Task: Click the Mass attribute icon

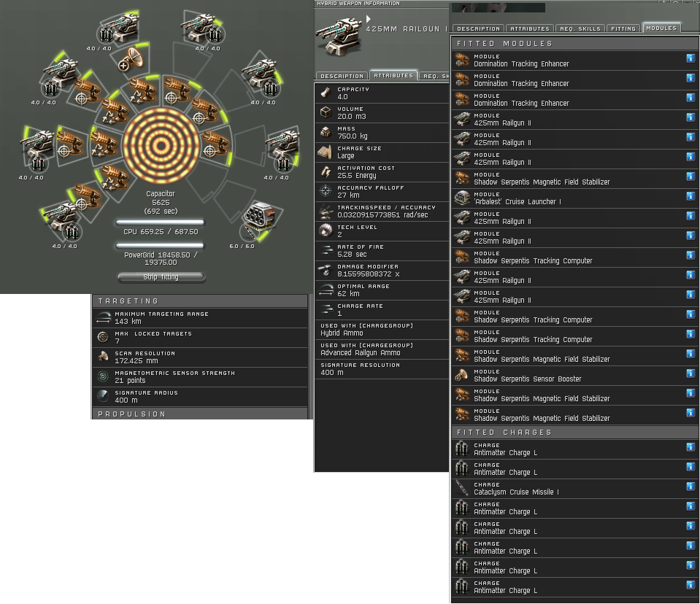Action: [326, 132]
